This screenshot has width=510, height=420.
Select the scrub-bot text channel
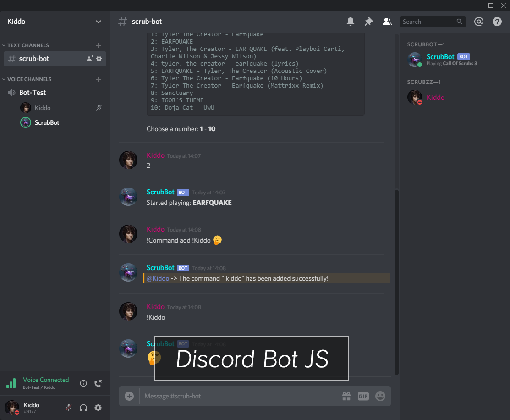[x=55, y=59]
